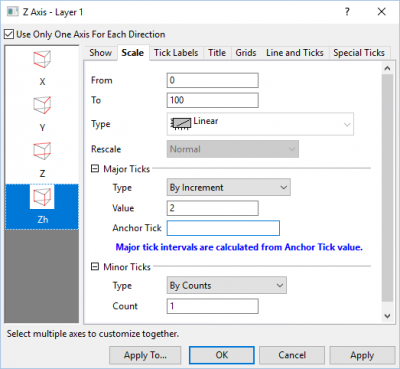Click the Linear scale type icon

pos(181,123)
